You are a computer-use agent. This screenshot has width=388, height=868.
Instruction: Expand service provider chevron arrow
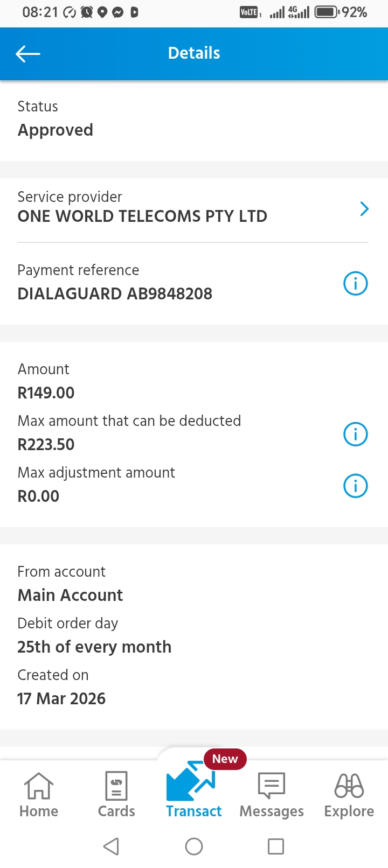click(x=364, y=209)
